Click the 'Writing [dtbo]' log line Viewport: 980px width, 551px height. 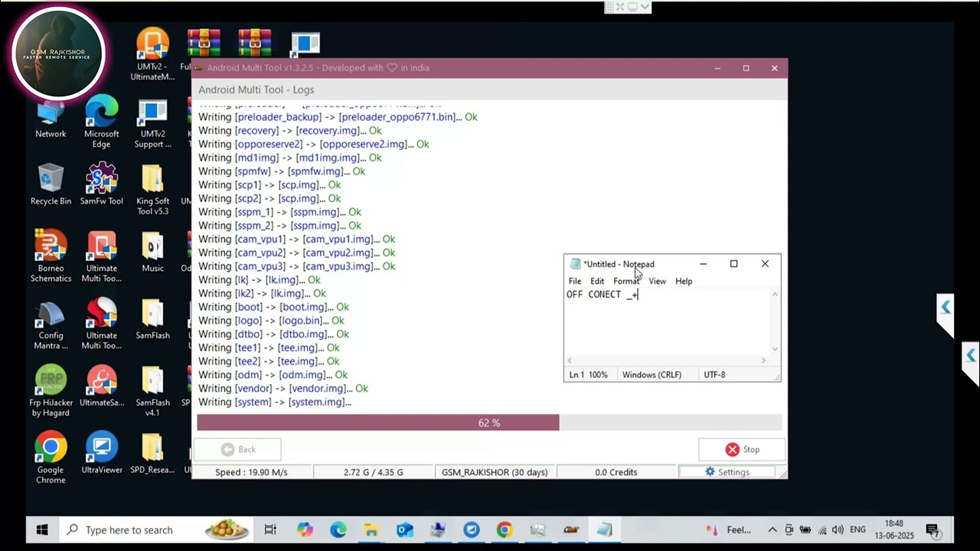(x=273, y=334)
